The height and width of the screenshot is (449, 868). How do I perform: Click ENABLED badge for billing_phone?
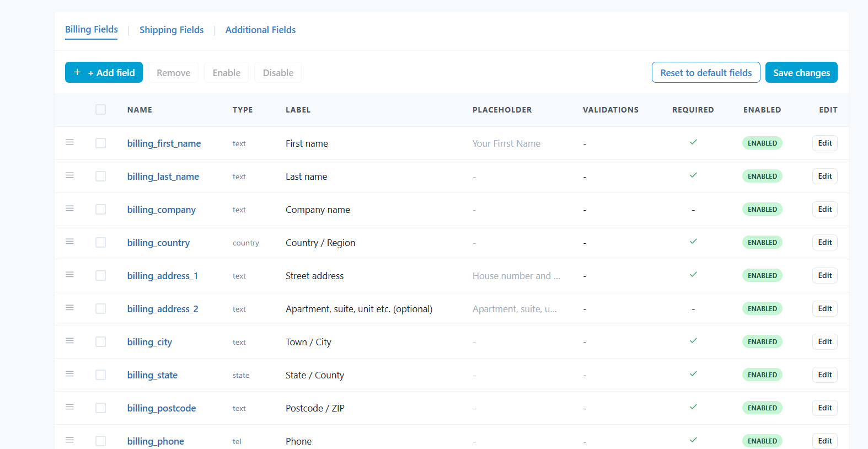(x=762, y=441)
